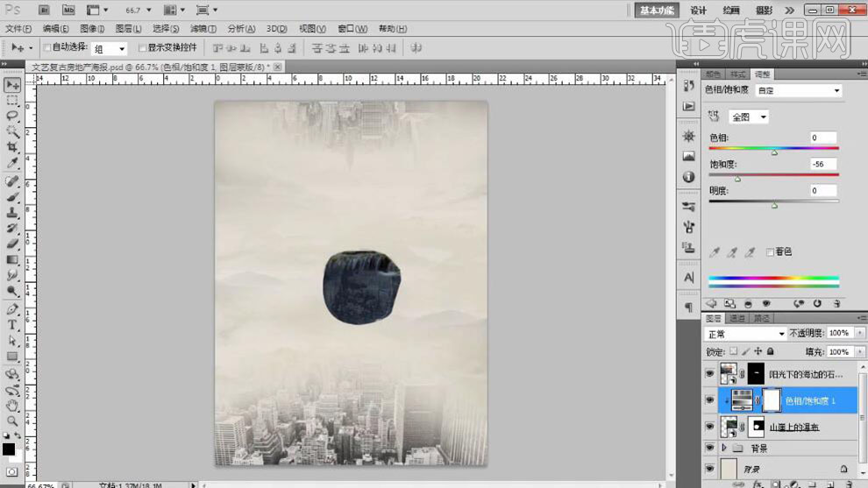Hide the sunlit seaside stone layer
Viewport: 868px width, 488px height.
coord(709,374)
